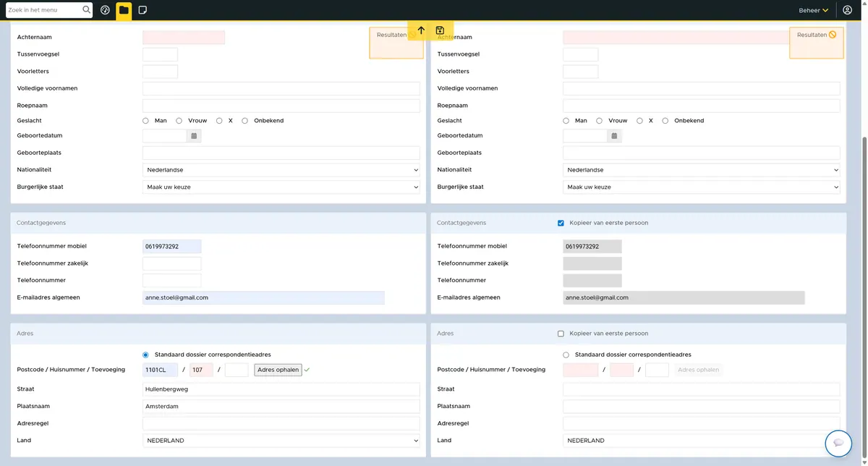Untick Kopieer van eerste persoon under Contactgegevens
The width and height of the screenshot is (868, 466).
(561, 223)
